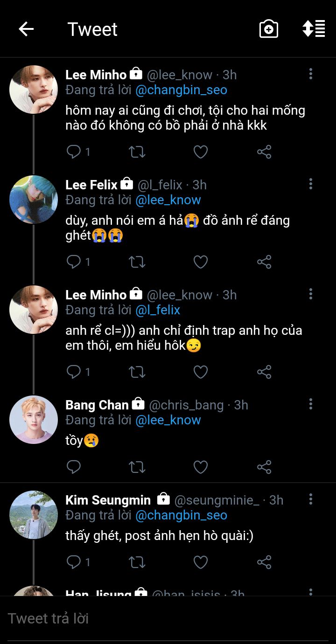Reply to Kim Seungmin's tweet
This screenshot has width=336, height=644.
tap(74, 562)
